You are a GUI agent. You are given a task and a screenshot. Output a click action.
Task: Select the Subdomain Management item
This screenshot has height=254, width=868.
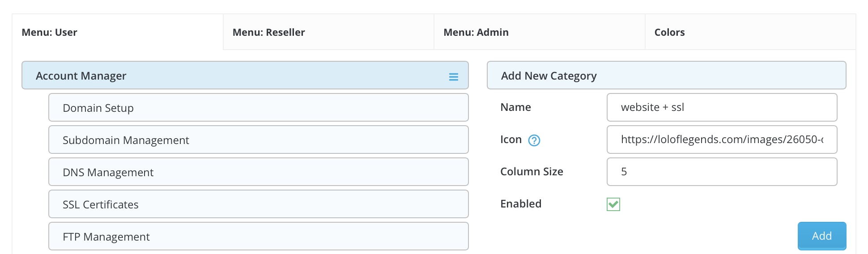258,140
